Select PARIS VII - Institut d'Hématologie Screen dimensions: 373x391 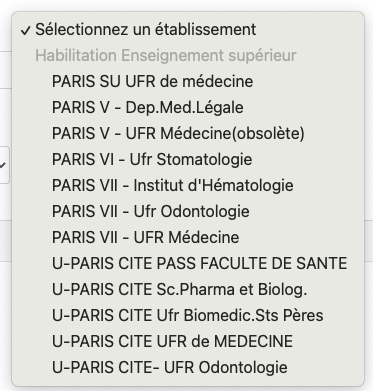tap(188, 185)
